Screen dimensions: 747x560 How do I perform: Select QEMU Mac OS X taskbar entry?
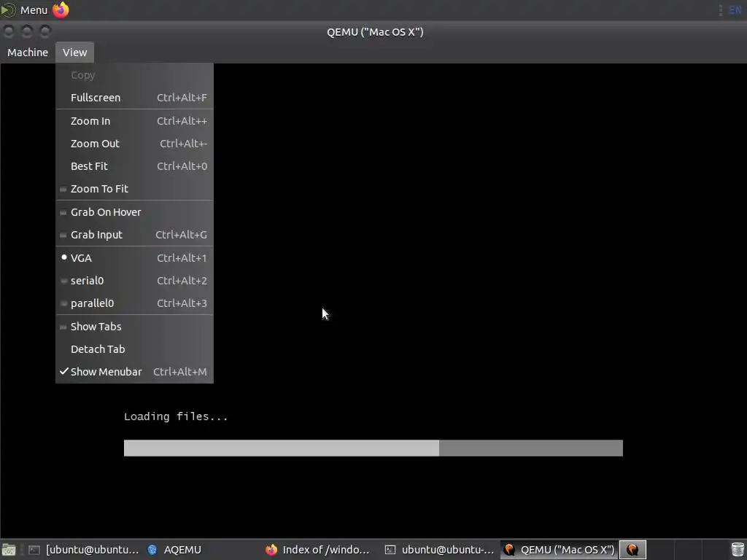[559, 550]
